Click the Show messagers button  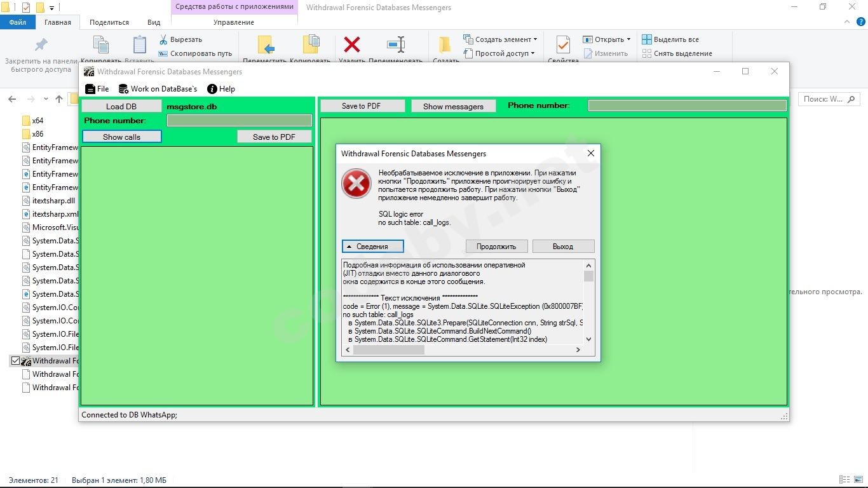(453, 106)
